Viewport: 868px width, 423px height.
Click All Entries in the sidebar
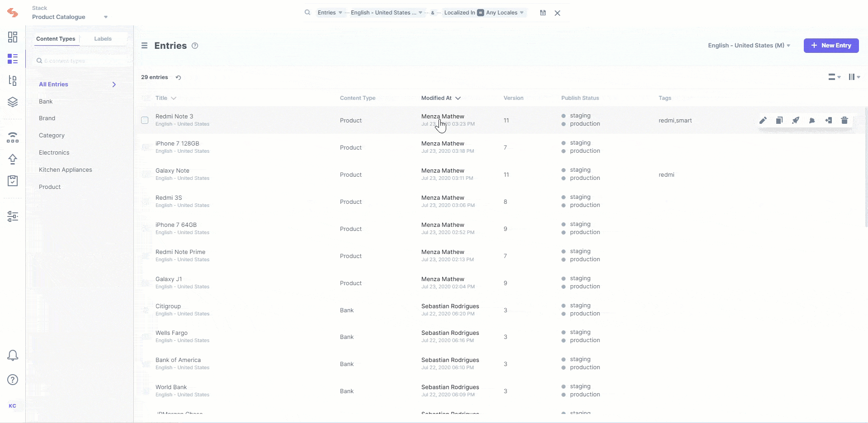53,85
